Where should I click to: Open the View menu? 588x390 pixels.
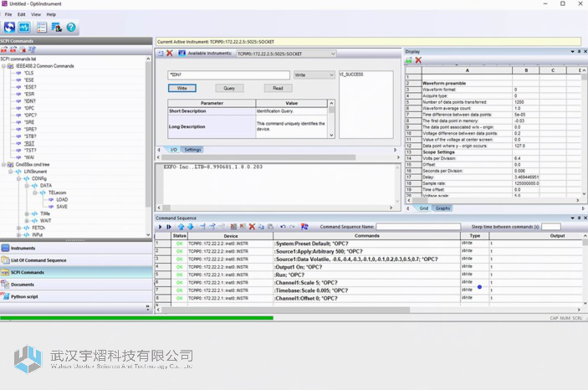click(36, 14)
